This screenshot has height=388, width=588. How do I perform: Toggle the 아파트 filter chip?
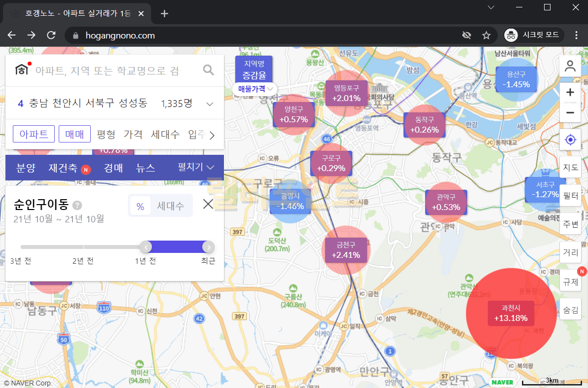click(x=34, y=134)
